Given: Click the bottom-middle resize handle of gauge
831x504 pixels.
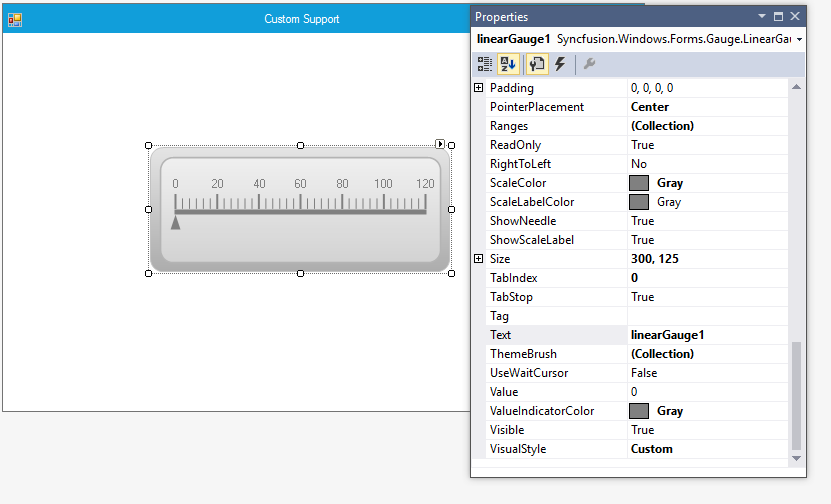Looking at the screenshot, I should coord(300,273).
